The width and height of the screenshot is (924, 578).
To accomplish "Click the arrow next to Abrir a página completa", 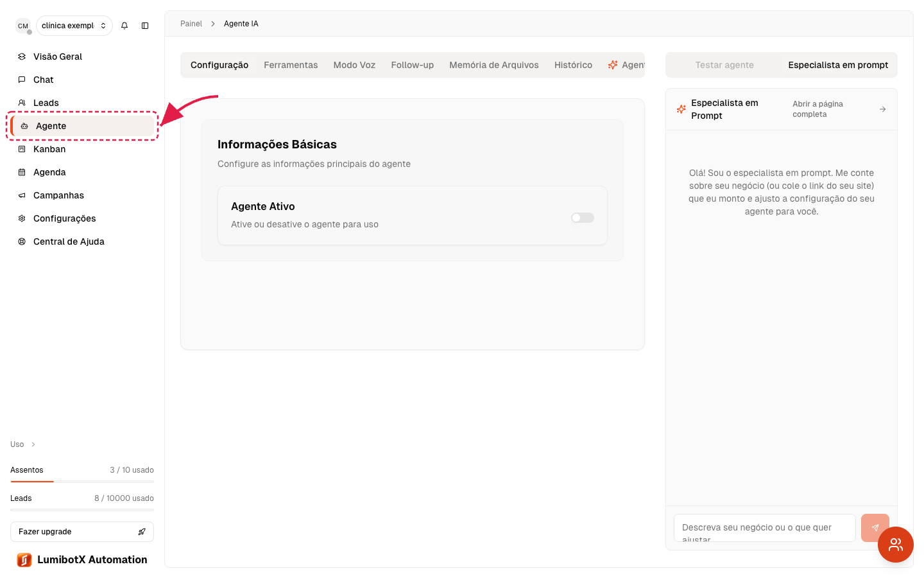I will tap(883, 109).
